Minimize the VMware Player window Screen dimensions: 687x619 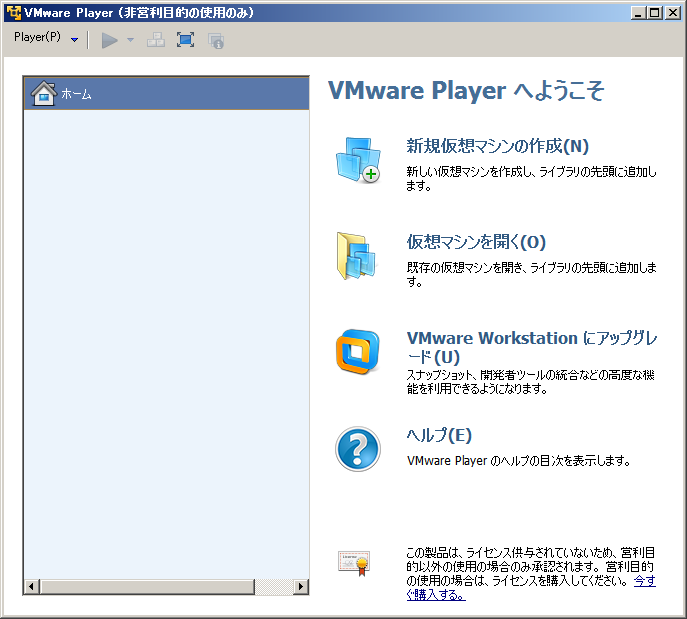(x=638, y=13)
